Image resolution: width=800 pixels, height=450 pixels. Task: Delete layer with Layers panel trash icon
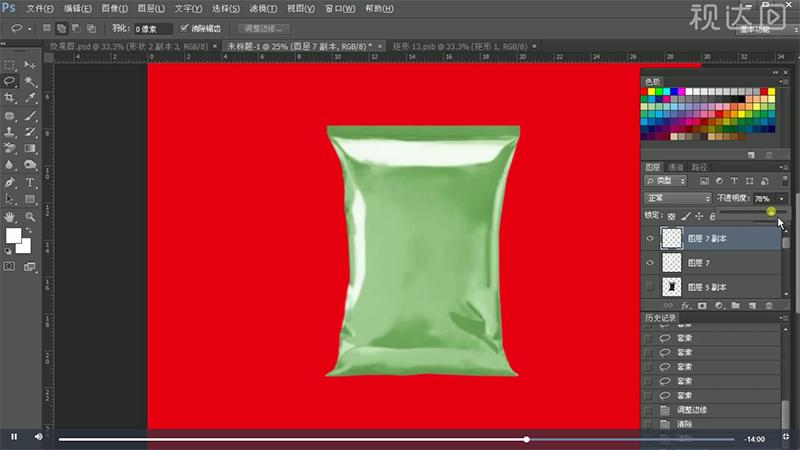769,306
